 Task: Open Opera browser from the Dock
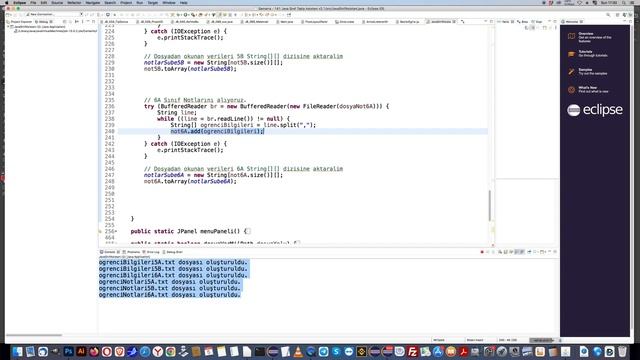[x=107, y=351]
